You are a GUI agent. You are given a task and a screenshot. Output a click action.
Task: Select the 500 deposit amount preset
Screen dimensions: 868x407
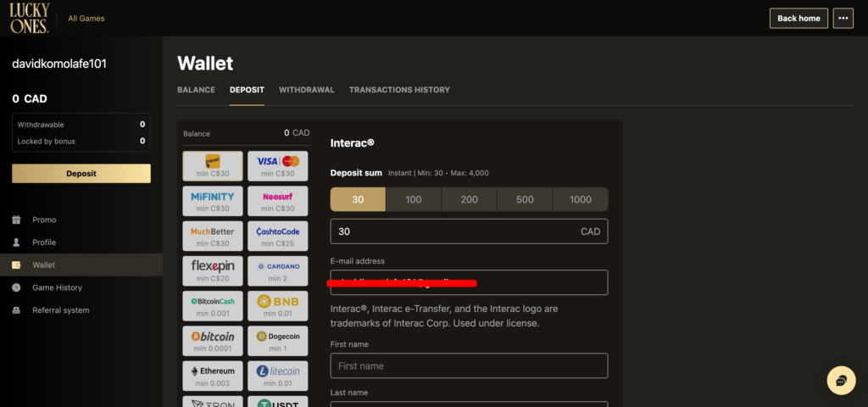click(x=525, y=199)
